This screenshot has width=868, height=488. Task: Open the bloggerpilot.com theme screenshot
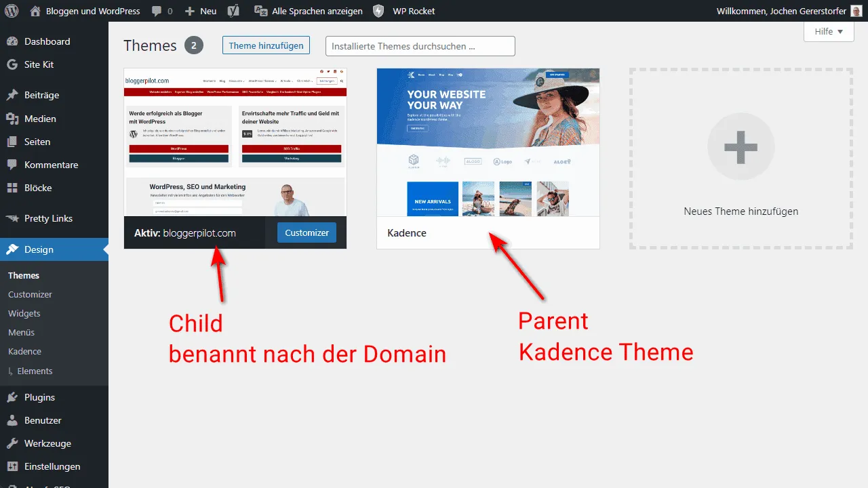[235, 142]
